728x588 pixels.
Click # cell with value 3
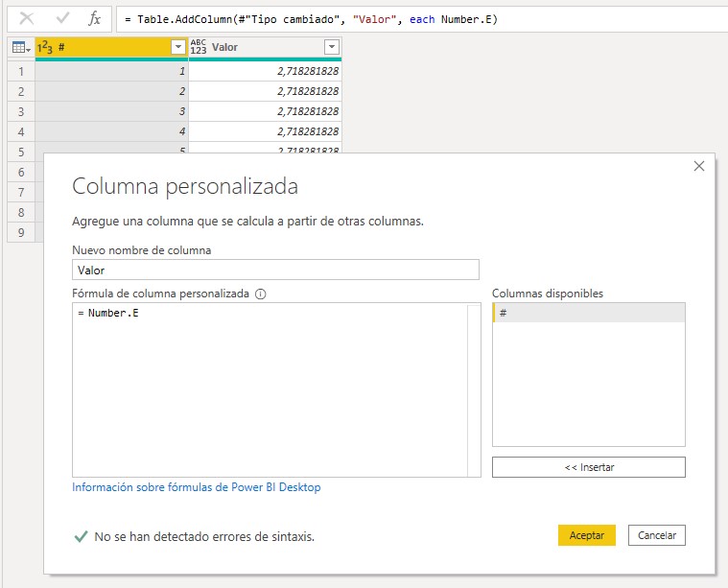coord(112,111)
